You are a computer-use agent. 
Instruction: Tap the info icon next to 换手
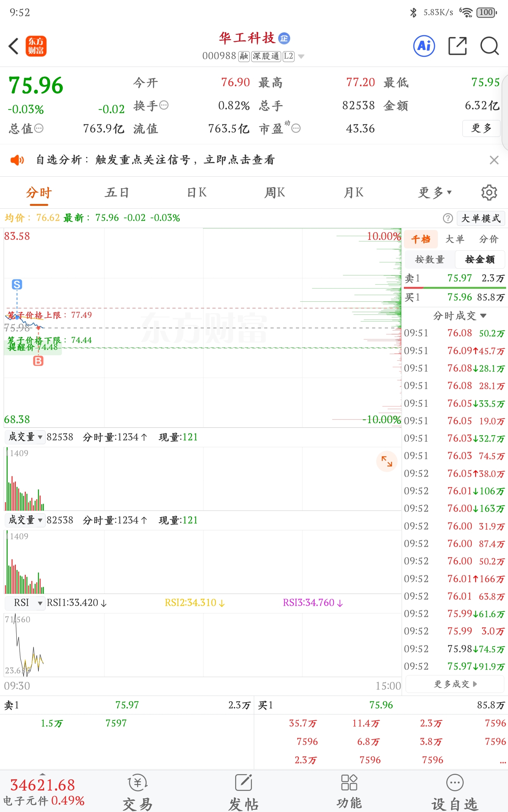coord(164,105)
